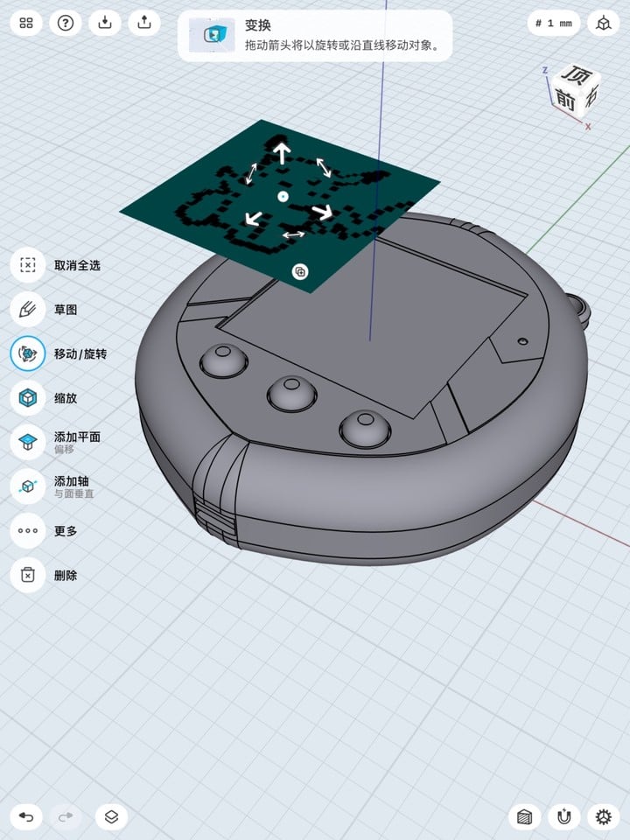Click the export share icon
The width and height of the screenshot is (630, 840).
pyautogui.click(x=144, y=23)
